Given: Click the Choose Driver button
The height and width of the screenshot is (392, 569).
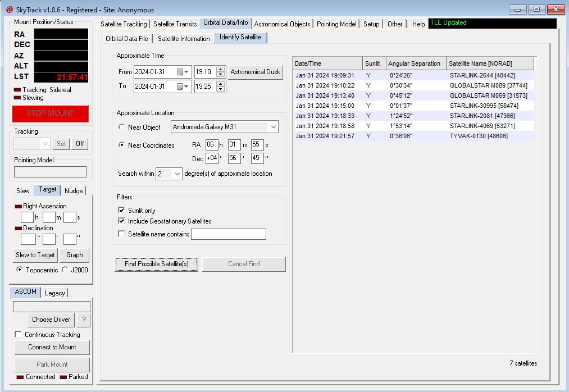Looking at the screenshot, I should tap(51, 320).
